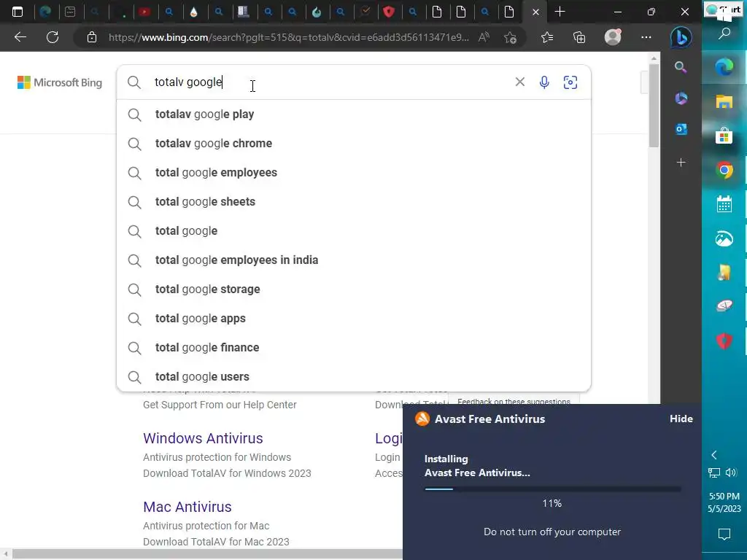Hide the Avast installer popup
This screenshot has height=560, width=747.
click(681, 419)
